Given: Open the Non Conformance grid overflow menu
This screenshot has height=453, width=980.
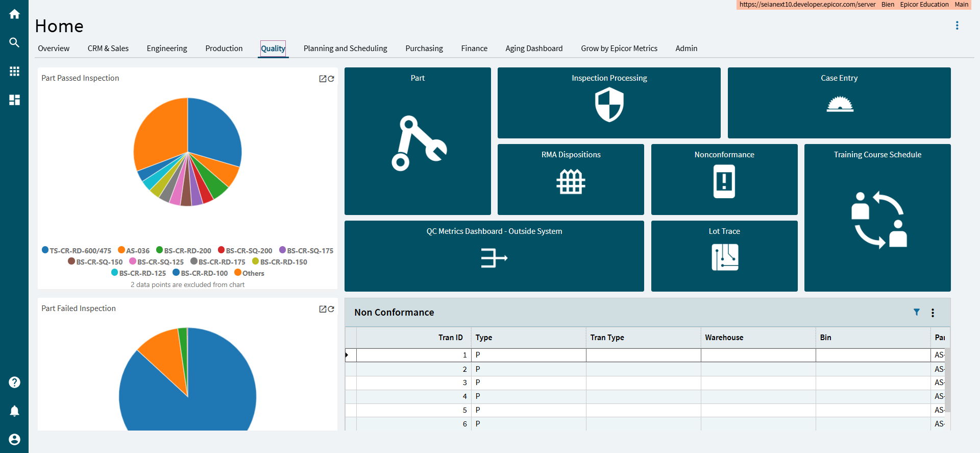Looking at the screenshot, I should (x=933, y=313).
